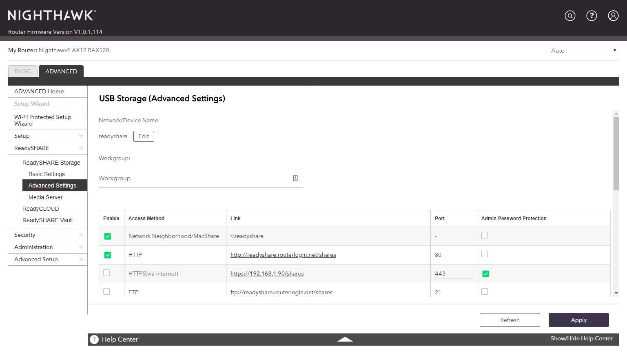This screenshot has height=364, width=627.
Task: Click the Help Center up arrow
Action: 345,339
